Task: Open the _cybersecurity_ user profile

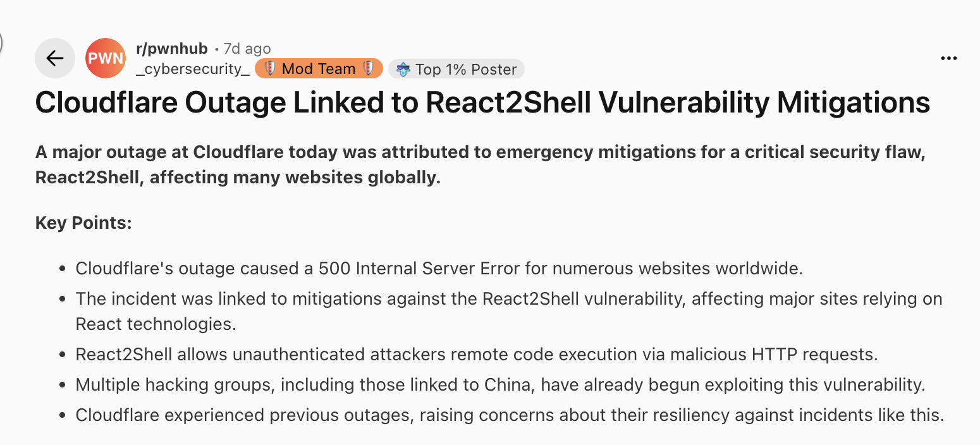Action: [193, 69]
